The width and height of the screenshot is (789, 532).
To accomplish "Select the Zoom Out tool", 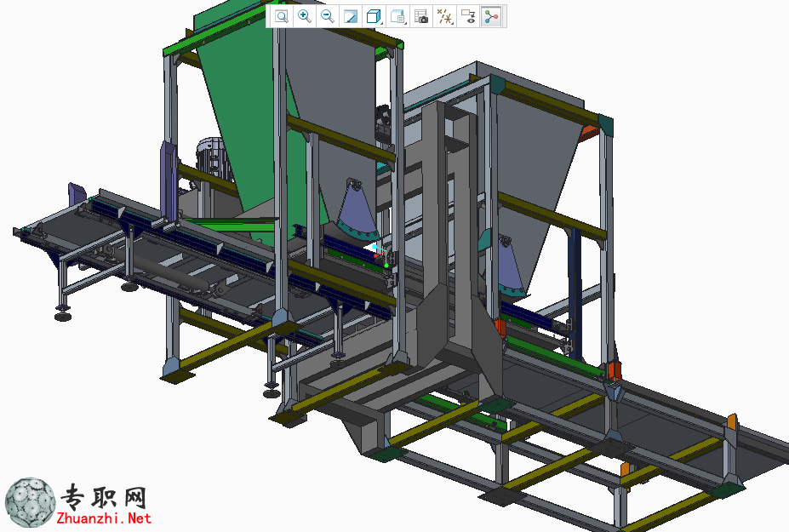I will 328,17.
